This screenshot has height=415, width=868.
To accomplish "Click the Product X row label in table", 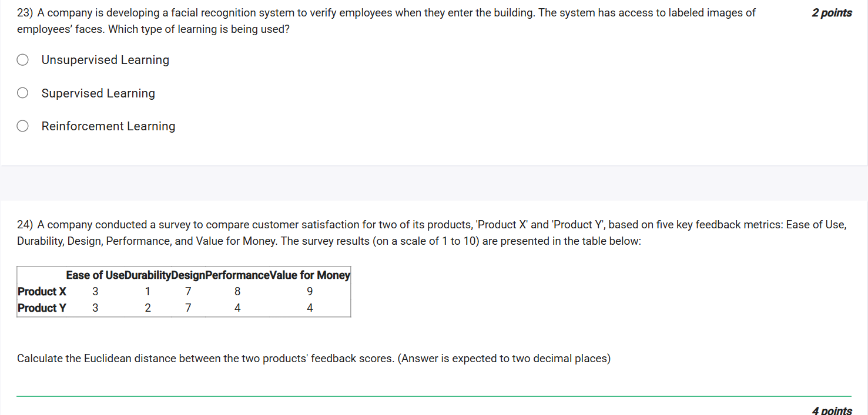I will (x=42, y=291).
